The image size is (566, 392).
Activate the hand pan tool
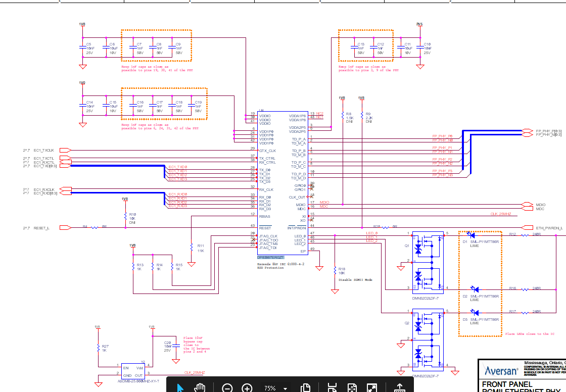click(199, 388)
